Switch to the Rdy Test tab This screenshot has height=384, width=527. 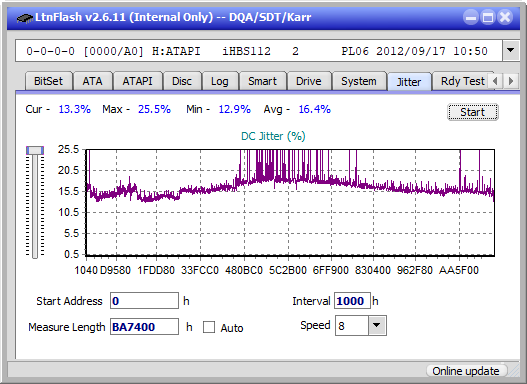point(462,81)
